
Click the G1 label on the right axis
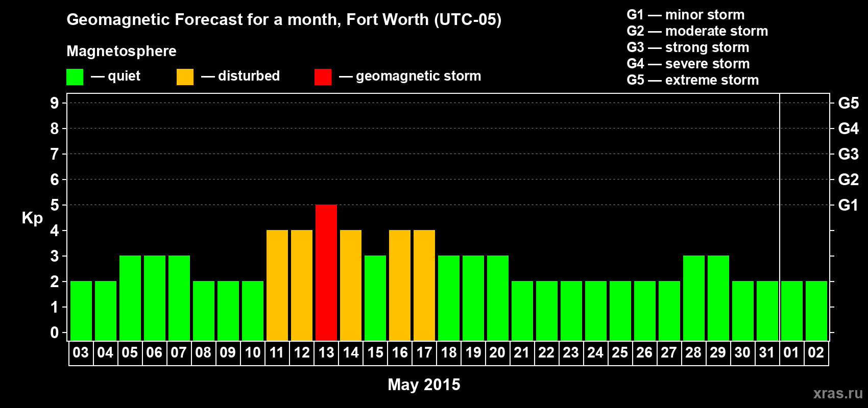pos(848,205)
